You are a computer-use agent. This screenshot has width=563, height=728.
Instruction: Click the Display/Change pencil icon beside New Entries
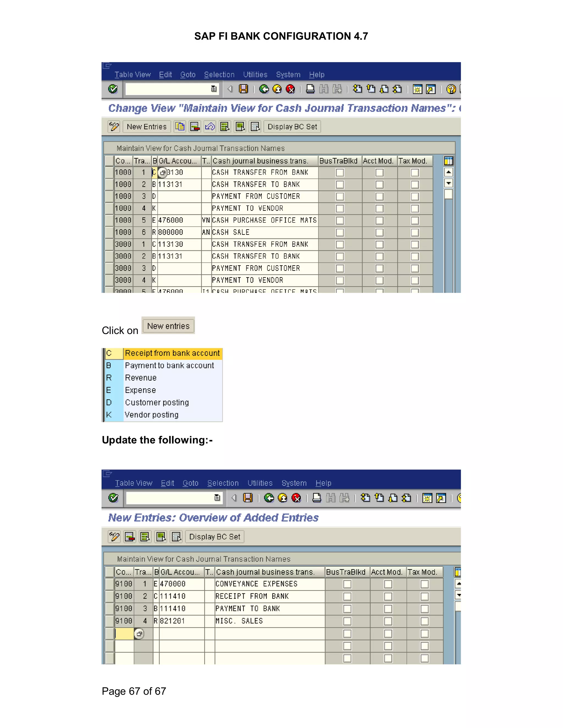114,127
